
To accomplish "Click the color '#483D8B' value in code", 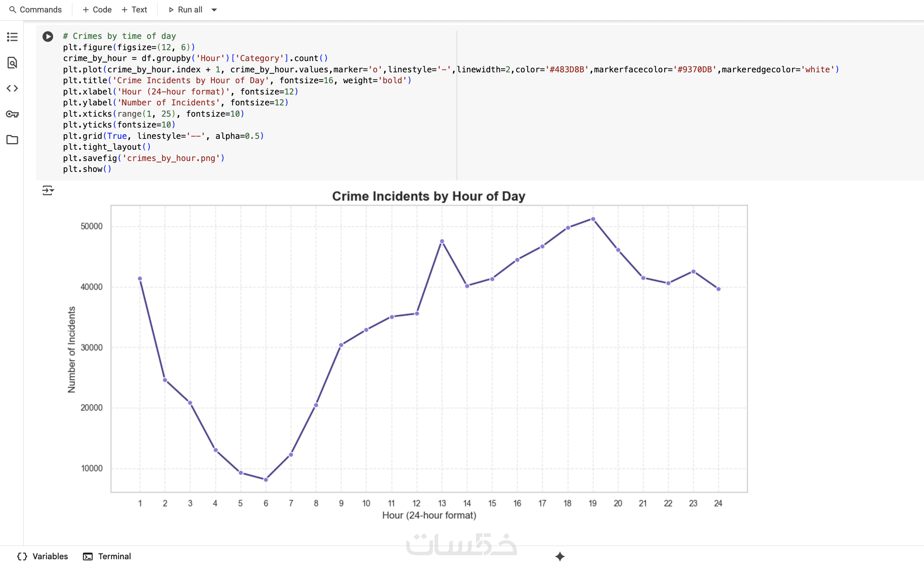I will 567,70.
